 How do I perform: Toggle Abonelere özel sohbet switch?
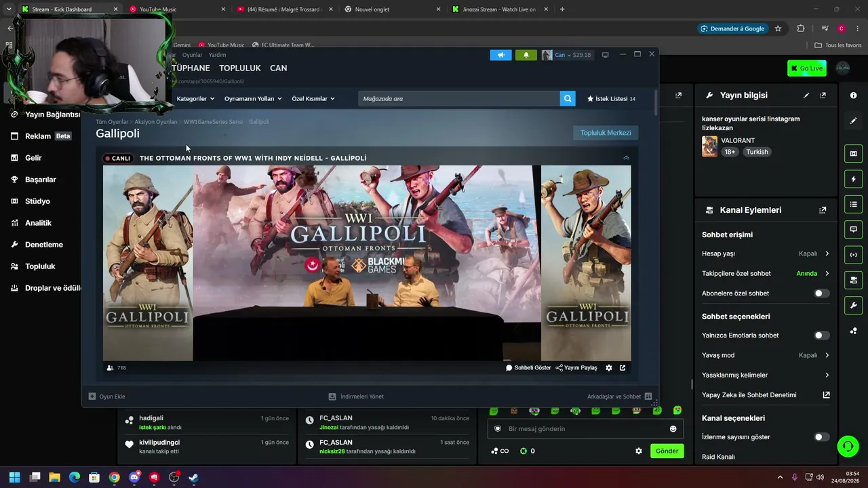click(x=821, y=293)
